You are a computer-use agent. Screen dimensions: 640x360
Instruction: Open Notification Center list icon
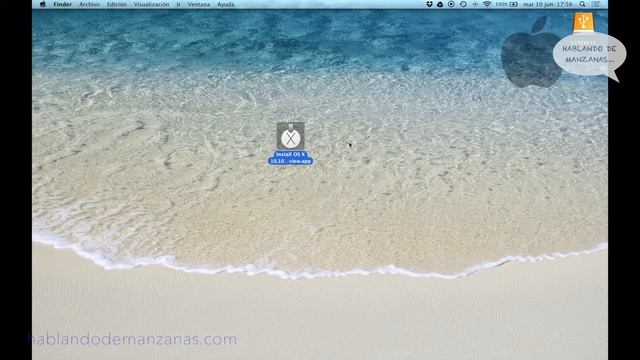point(596,4)
